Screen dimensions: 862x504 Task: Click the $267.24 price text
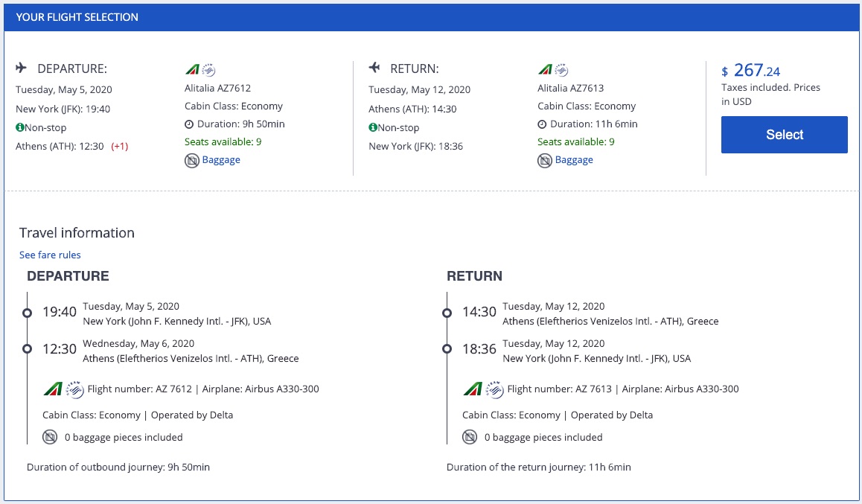point(751,71)
